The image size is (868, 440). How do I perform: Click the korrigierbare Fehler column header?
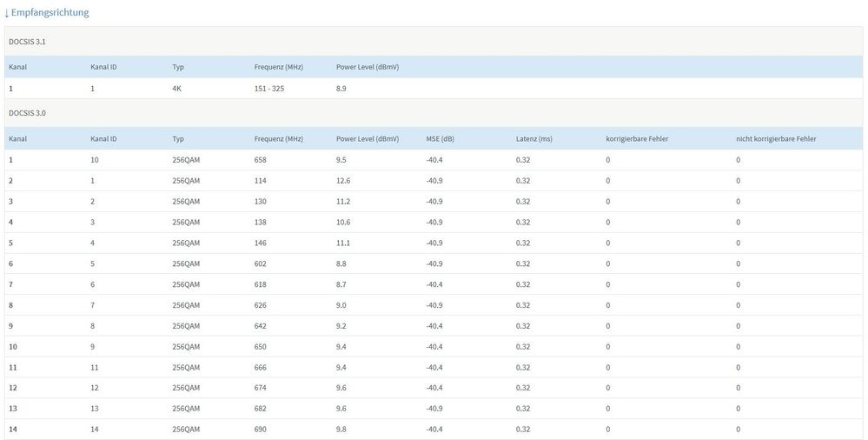(637, 138)
